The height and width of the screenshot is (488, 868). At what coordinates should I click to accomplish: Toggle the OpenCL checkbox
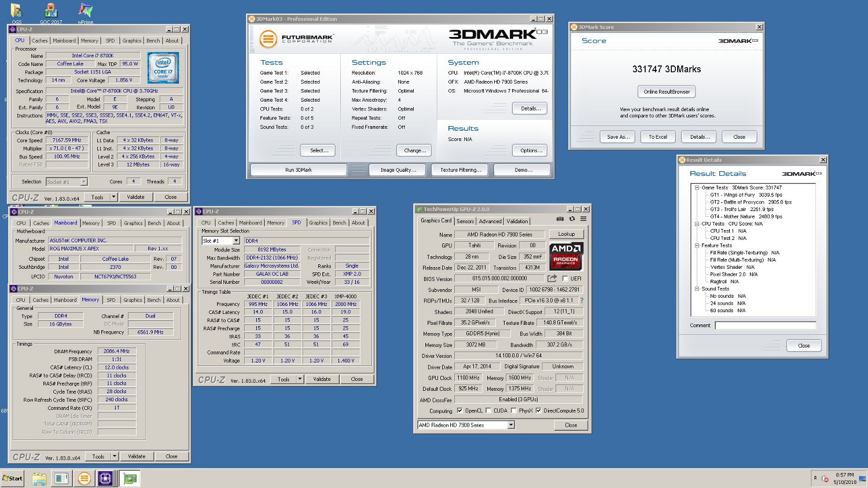[459, 411]
